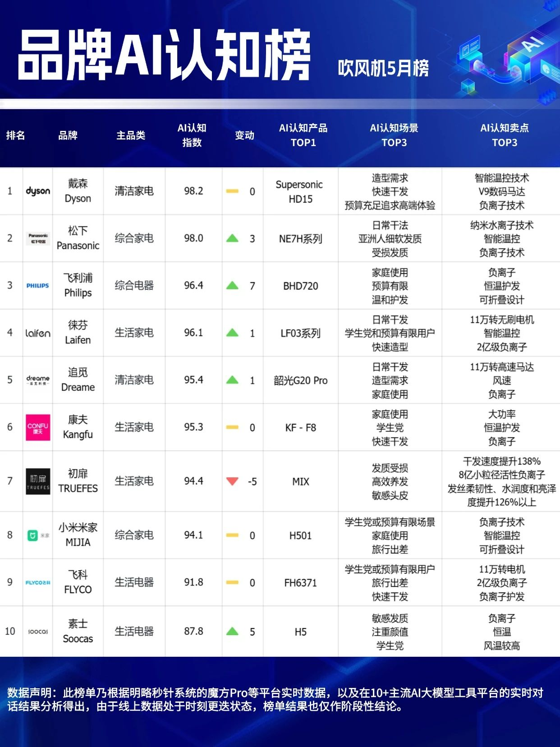The image size is (560, 747).
Task: Click the red down arrow for TRUEFES
Action: click(232, 481)
